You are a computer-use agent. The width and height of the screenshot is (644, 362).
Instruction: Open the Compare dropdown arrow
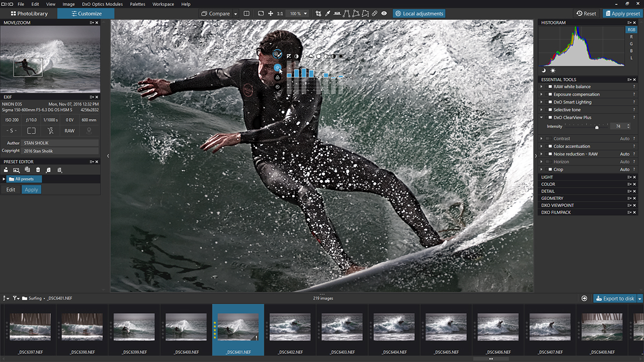[x=236, y=14]
